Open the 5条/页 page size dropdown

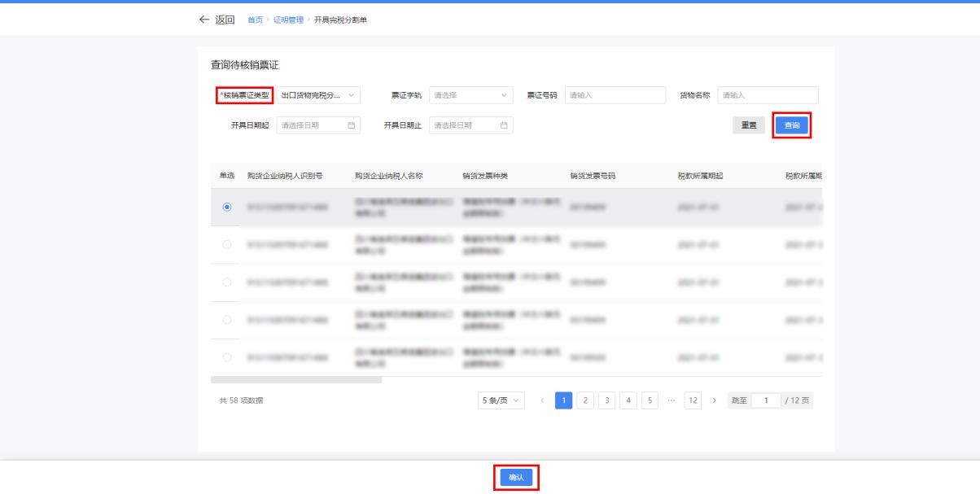pyautogui.click(x=501, y=400)
